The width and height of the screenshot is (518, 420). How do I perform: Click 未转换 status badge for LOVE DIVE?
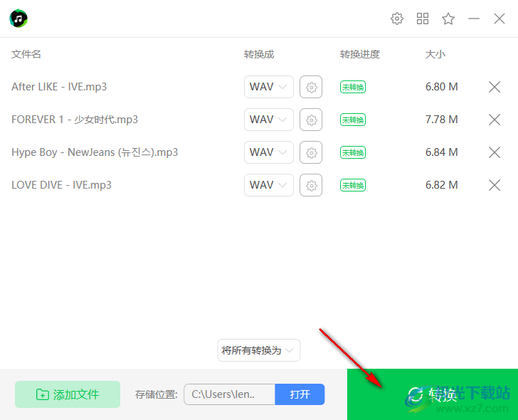pos(353,185)
